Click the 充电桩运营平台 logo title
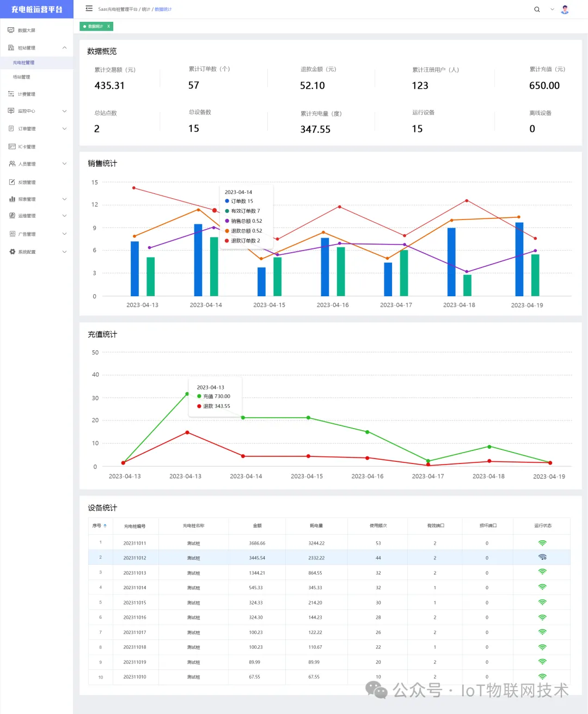588x714 pixels. pos(36,9)
